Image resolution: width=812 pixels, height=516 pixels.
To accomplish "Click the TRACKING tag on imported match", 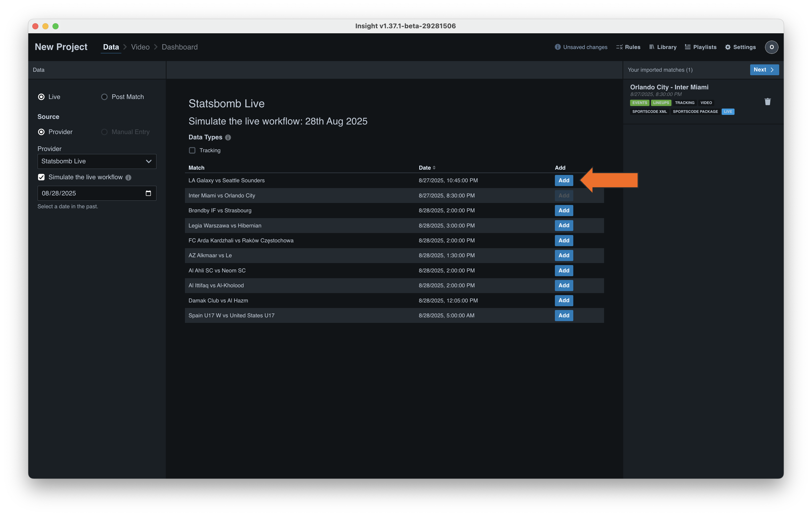I will click(685, 103).
